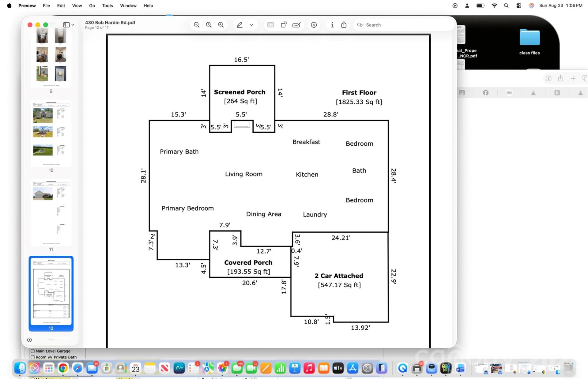The width and height of the screenshot is (588, 379).
Task: Click the zoom to actual size icon
Action: pyautogui.click(x=209, y=25)
